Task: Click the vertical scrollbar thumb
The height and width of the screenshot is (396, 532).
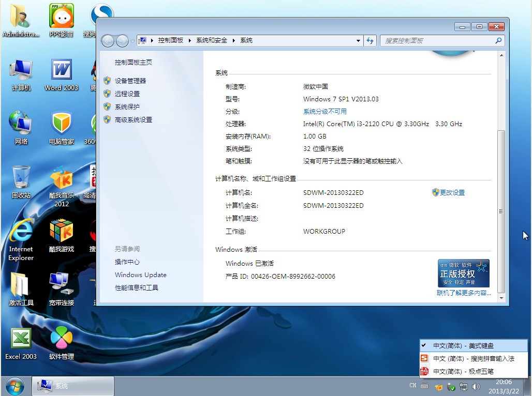Action: click(x=501, y=211)
